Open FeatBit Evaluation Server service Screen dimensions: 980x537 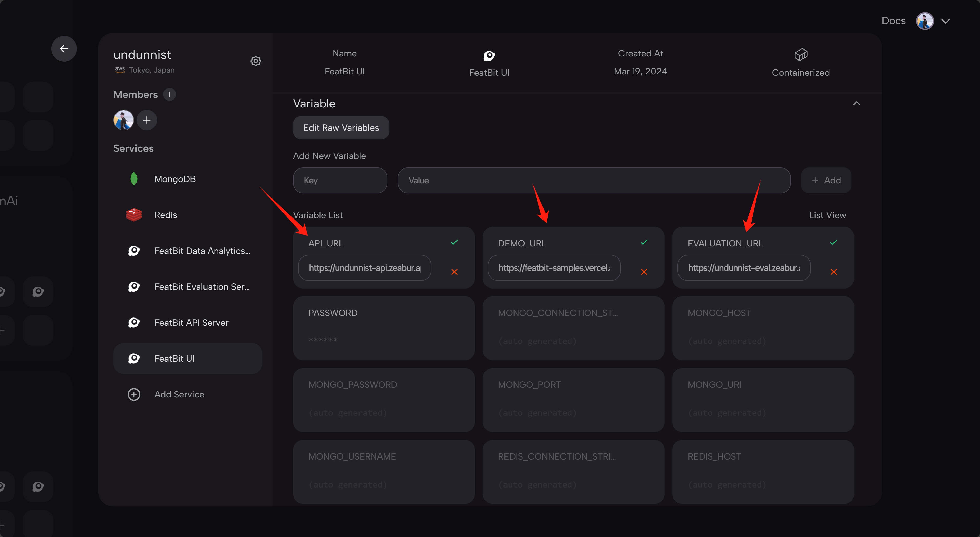point(188,287)
